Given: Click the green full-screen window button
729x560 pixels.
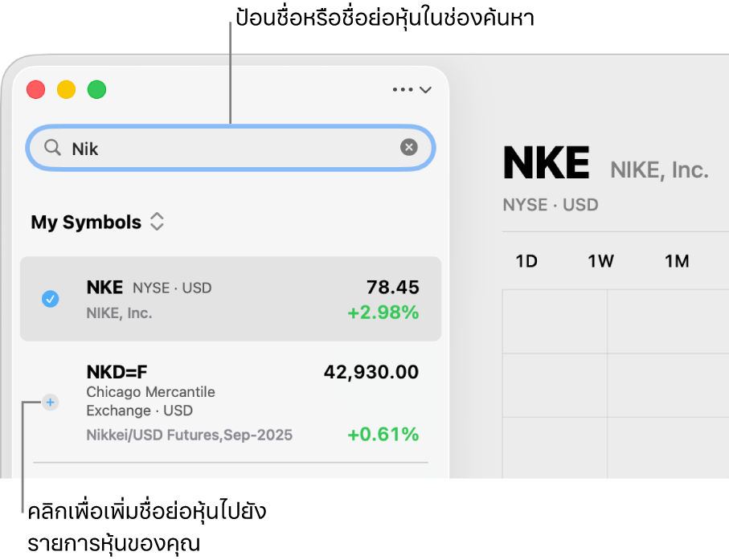Looking at the screenshot, I should point(97,89).
